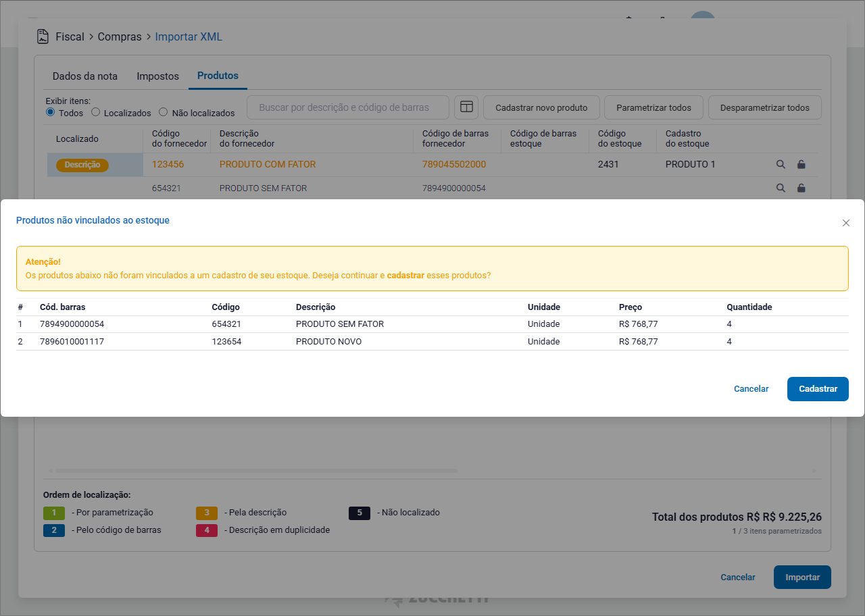Click Parametrizar todos button
The width and height of the screenshot is (865, 616).
tap(653, 107)
